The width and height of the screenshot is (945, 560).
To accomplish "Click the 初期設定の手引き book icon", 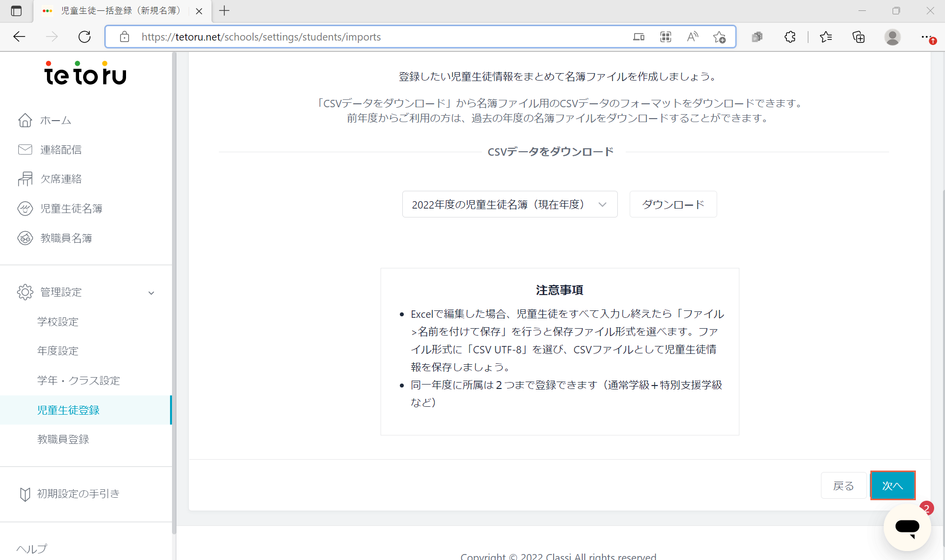I will point(25,494).
